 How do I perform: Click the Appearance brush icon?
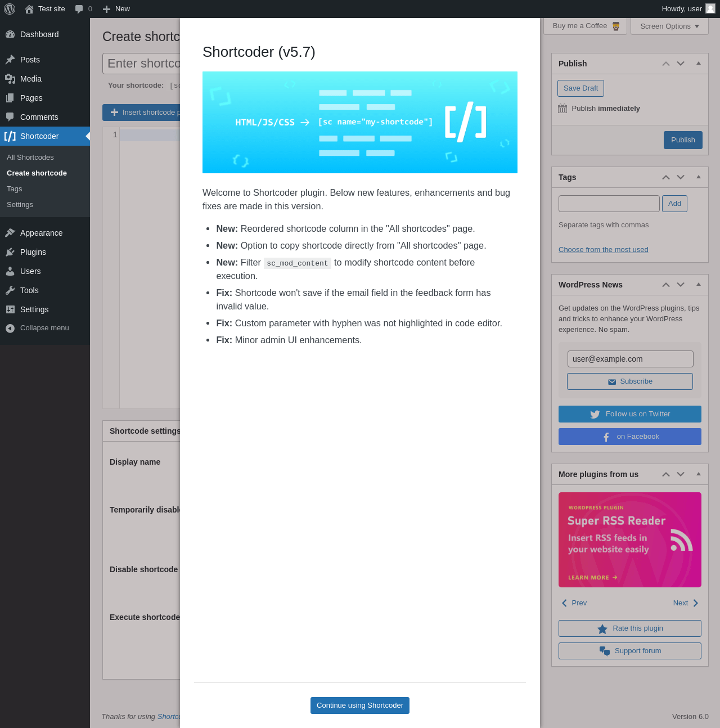[x=10, y=233]
